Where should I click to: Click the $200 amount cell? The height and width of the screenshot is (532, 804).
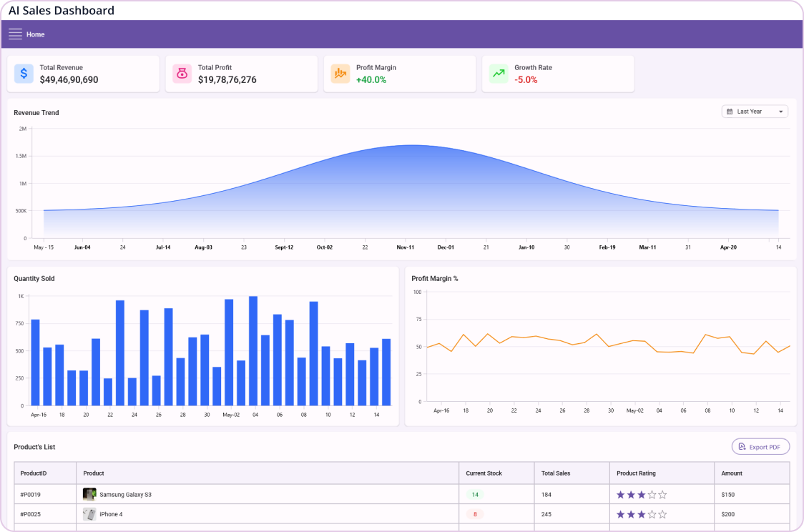(752, 514)
